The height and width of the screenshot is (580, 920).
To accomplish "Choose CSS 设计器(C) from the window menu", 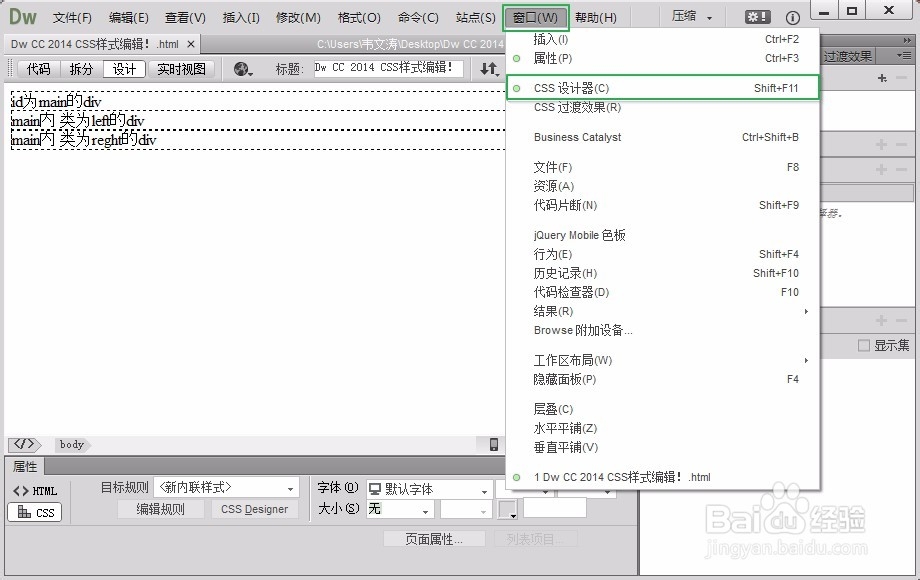I will 662,88.
